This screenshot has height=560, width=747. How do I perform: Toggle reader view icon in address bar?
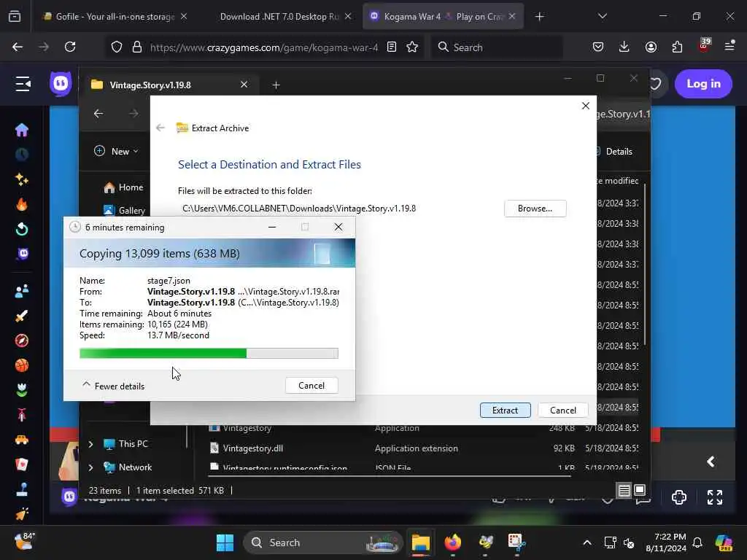392,47
